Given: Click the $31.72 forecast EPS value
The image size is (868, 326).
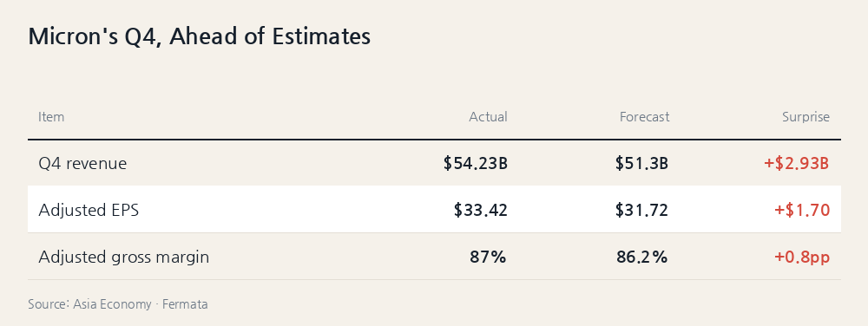Looking at the screenshot, I should click(x=641, y=211).
